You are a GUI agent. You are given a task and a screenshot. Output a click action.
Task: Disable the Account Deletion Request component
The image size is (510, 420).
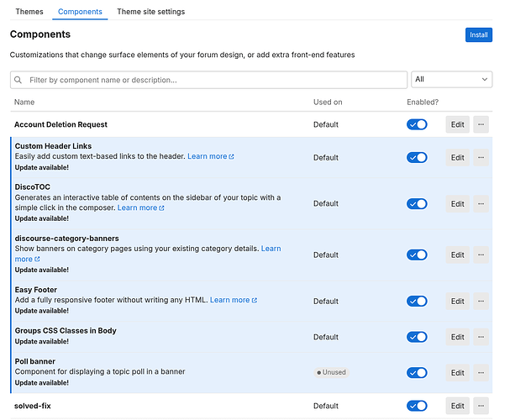pos(417,124)
